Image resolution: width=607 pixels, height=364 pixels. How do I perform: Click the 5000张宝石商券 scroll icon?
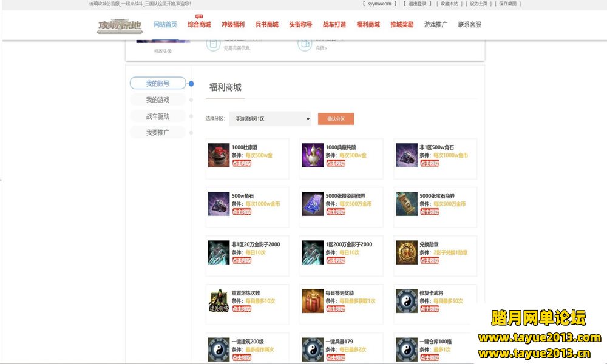[407, 204]
